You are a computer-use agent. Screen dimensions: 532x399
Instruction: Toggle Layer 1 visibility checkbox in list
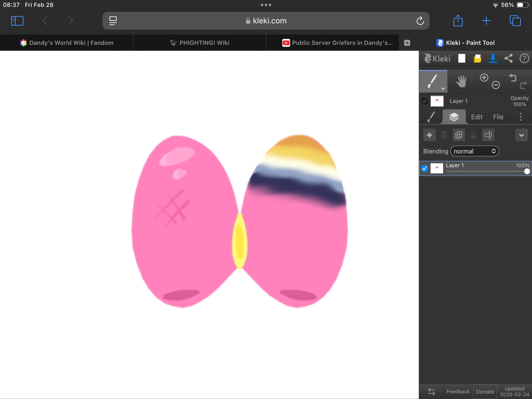pos(424,168)
